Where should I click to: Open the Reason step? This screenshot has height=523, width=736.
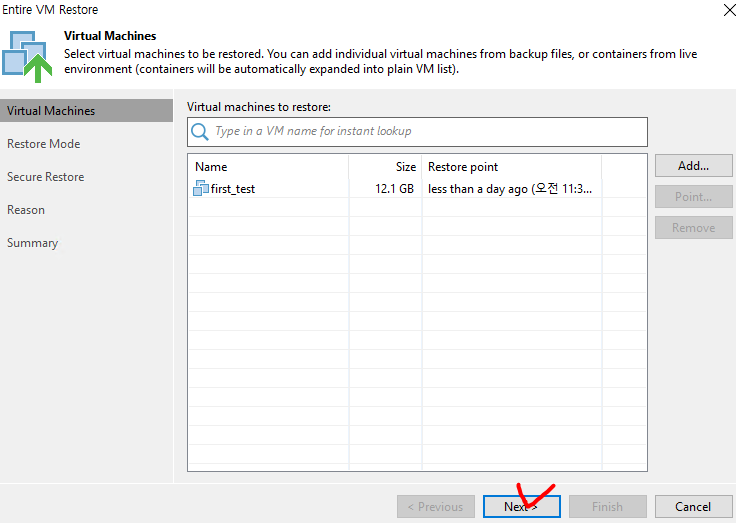(26, 210)
